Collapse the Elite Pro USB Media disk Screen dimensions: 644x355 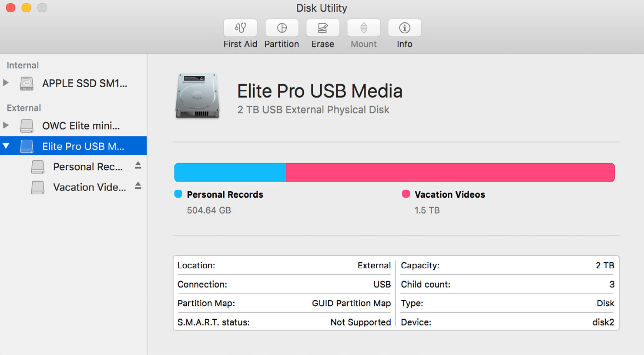click(x=6, y=146)
